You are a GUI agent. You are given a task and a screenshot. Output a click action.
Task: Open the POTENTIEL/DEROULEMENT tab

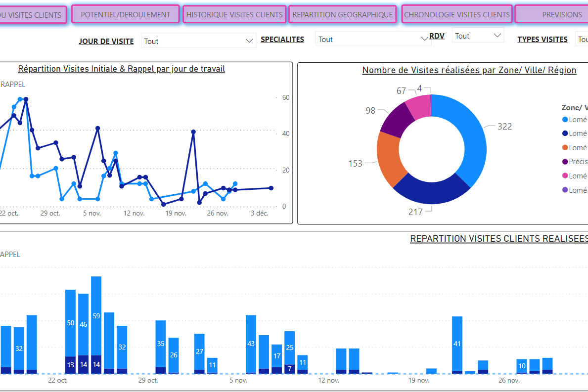coord(125,14)
